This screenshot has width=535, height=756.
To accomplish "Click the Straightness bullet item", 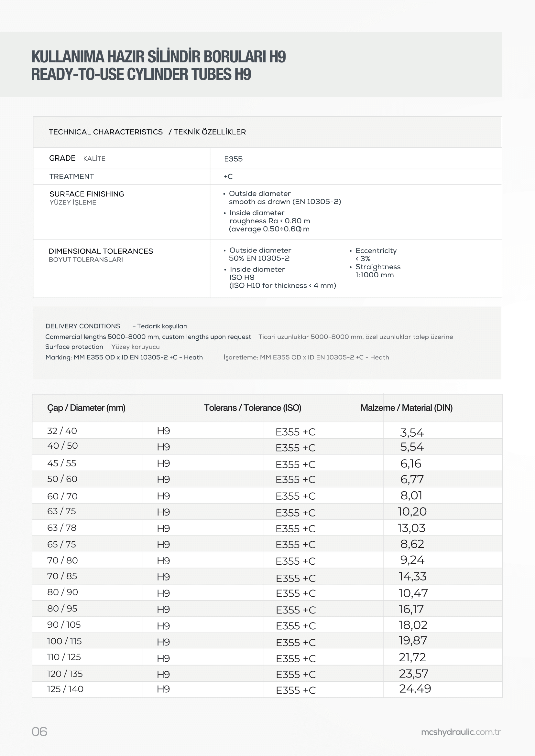I will point(378,267).
